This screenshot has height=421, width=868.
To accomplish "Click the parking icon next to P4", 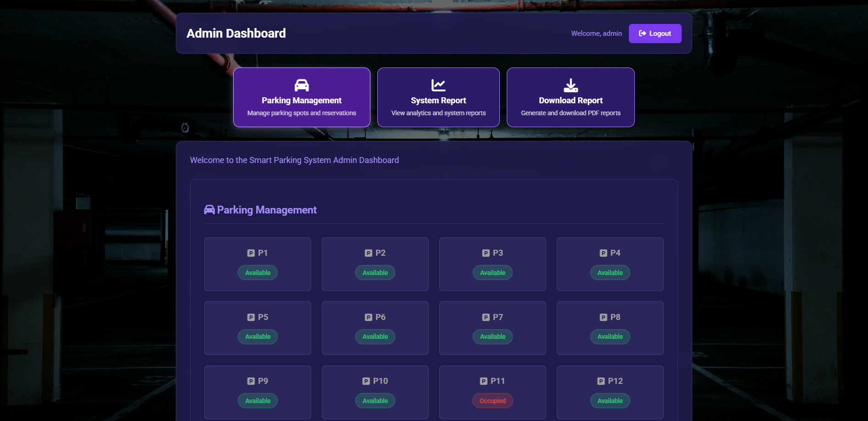I will point(604,253).
